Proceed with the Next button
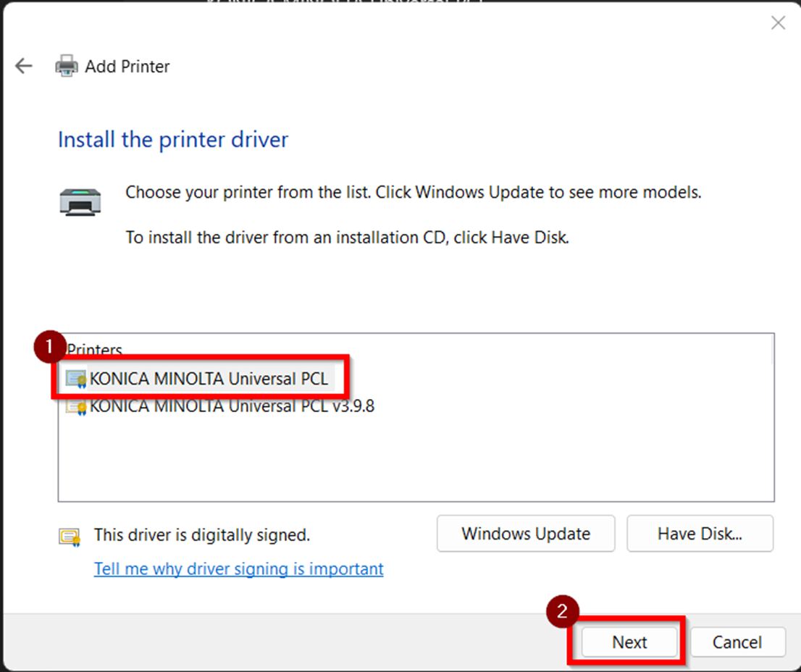Screen dimensions: 801x672 click(x=629, y=642)
